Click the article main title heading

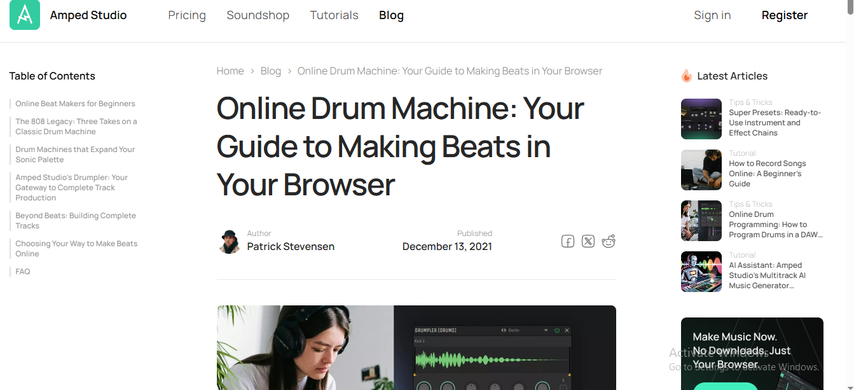[x=400, y=146]
